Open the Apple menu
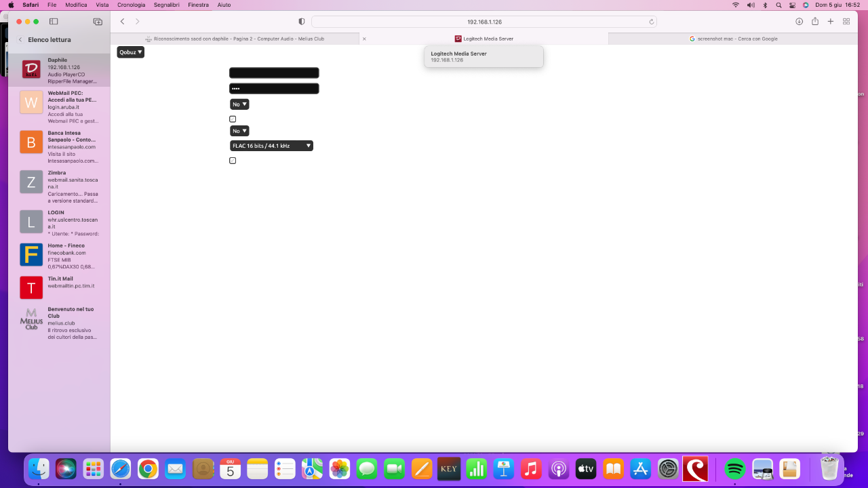Screen dimensions: 868x488 pos(11,5)
